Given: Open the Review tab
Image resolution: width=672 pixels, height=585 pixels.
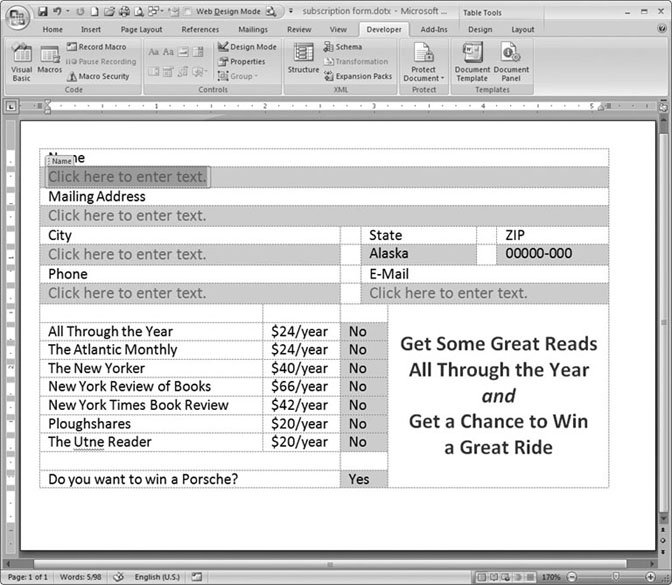Looking at the screenshot, I should [x=299, y=30].
